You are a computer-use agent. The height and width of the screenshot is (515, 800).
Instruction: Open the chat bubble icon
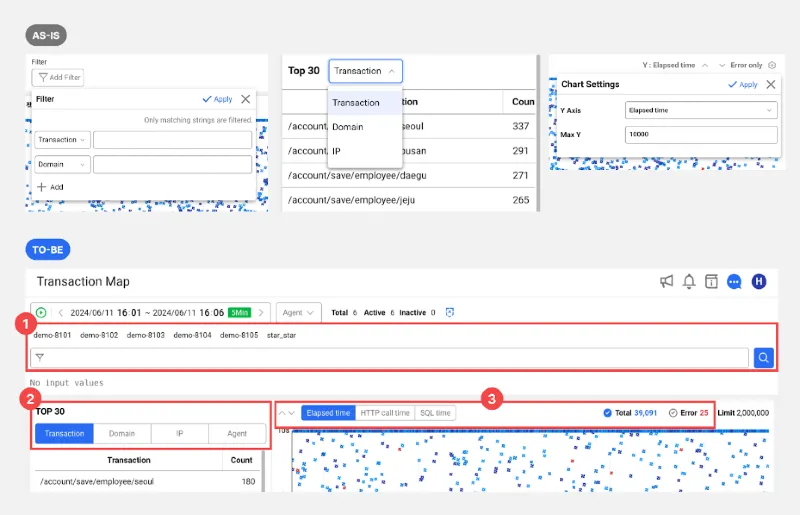pyautogui.click(x=734, y=281)
